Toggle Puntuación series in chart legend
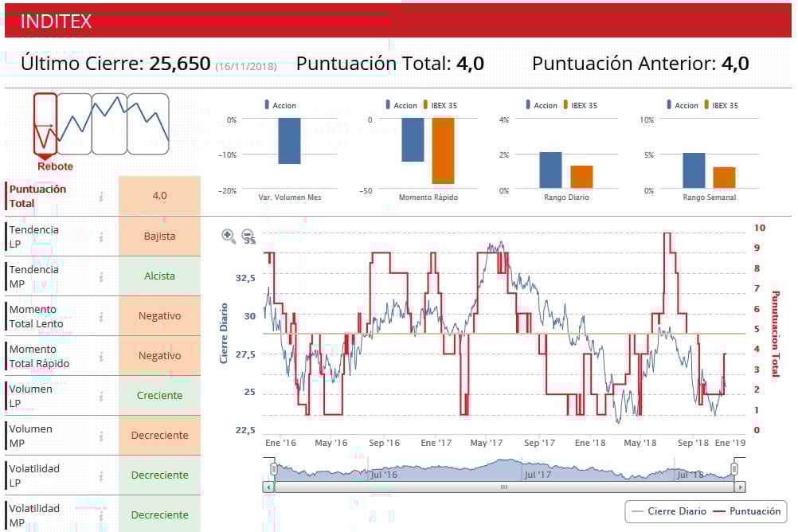The image size is (798, 532). 747,511
